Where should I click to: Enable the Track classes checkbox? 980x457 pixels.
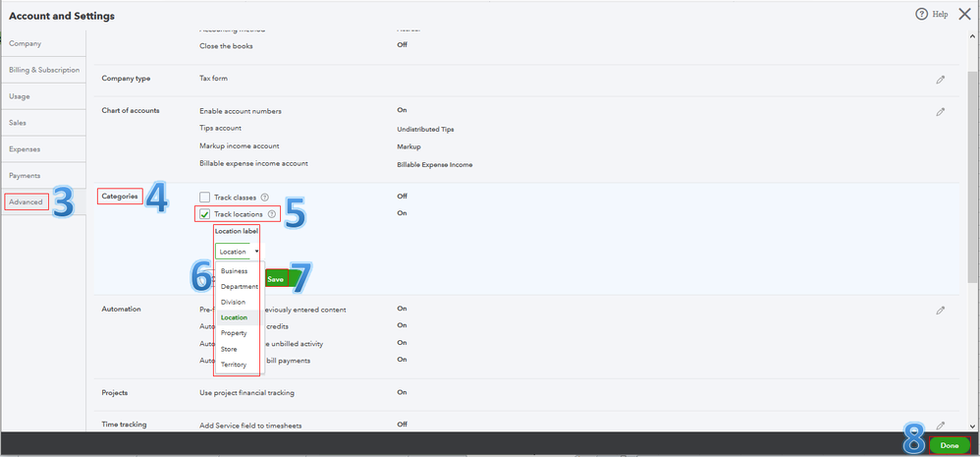pos(204,198)
